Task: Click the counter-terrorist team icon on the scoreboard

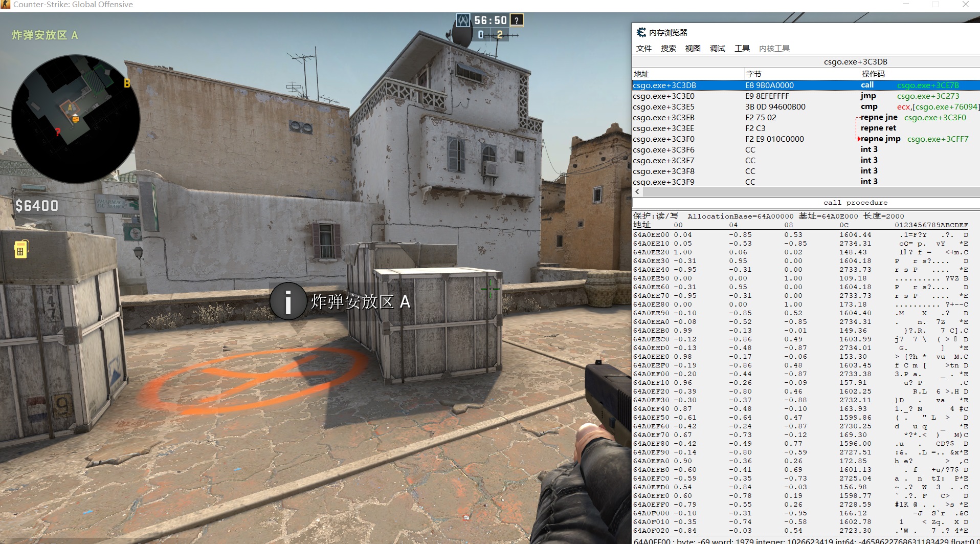Action: point(463,20)
